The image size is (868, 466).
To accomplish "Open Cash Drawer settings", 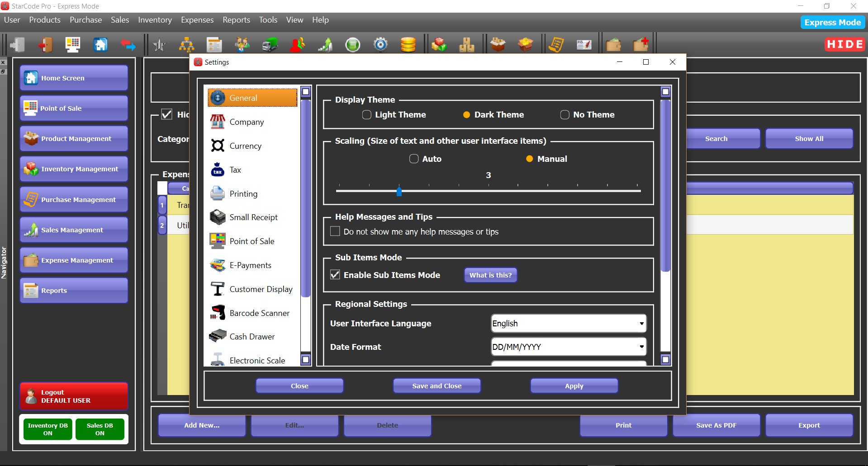I will point(252,336).
